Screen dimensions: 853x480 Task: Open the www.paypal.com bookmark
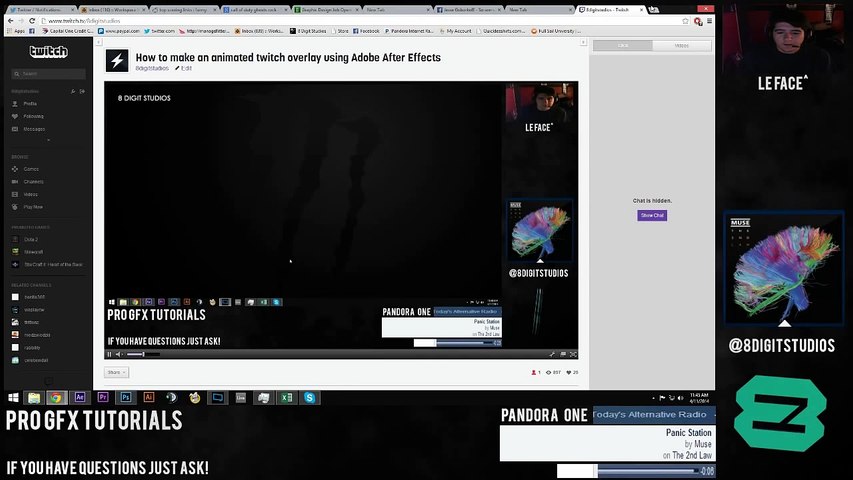(x=119, y=31)
